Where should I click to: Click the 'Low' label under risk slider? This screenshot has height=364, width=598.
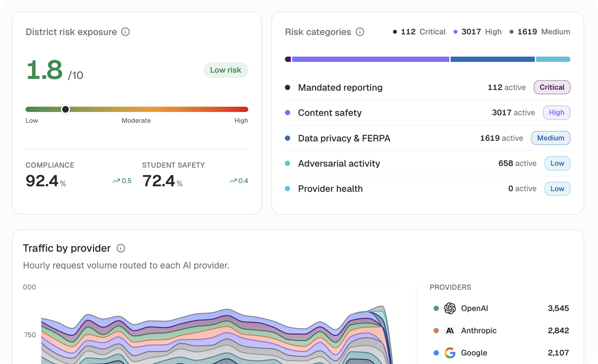click(x=32, y=120)
